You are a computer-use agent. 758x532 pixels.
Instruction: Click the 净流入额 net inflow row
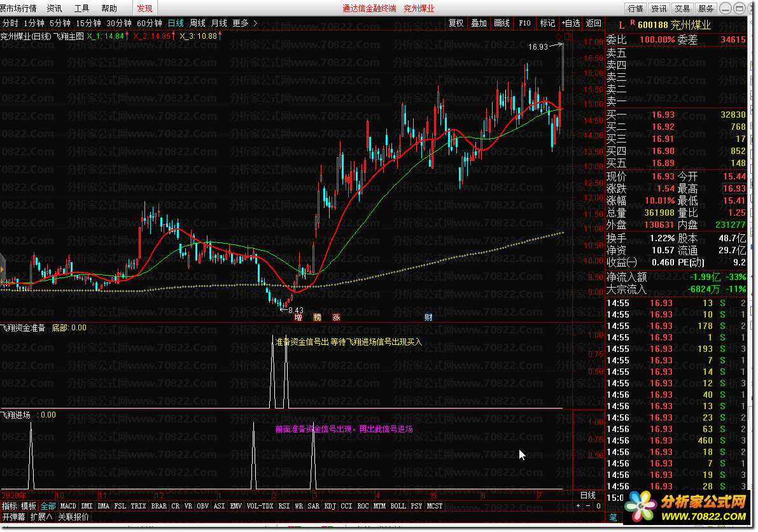coord(677,277)
